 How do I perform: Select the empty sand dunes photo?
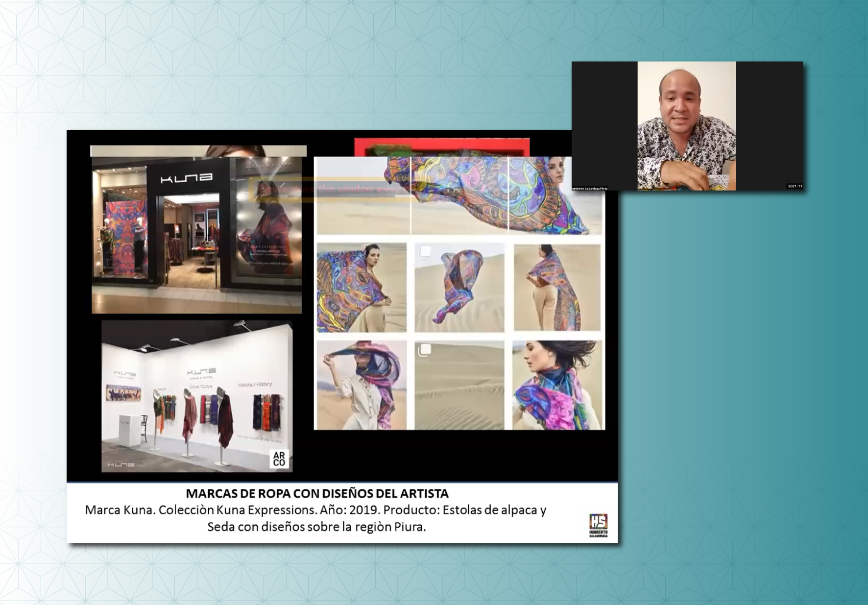pos(459,385)
